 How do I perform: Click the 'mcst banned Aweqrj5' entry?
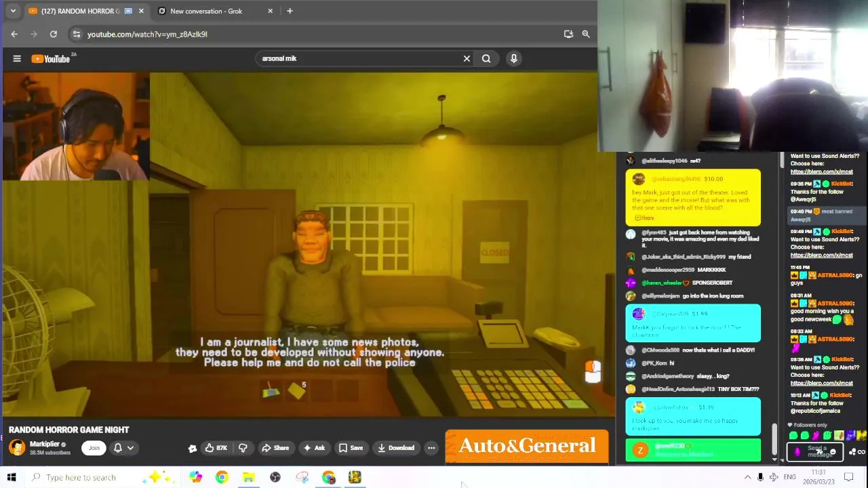tap(826, 215)
